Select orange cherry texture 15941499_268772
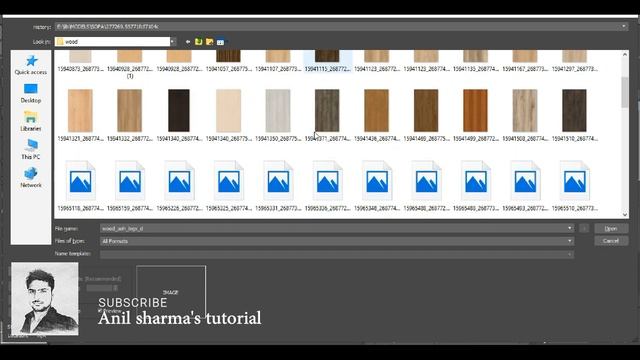The image size is (640, 360). point(476,111)
